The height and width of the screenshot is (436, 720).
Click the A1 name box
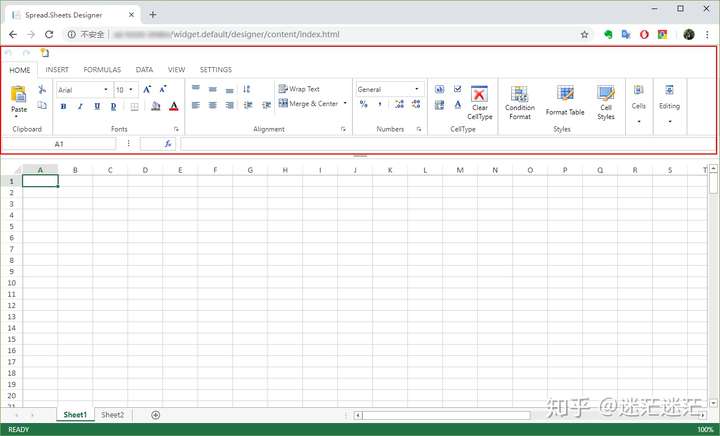click(x=59, y=144)
